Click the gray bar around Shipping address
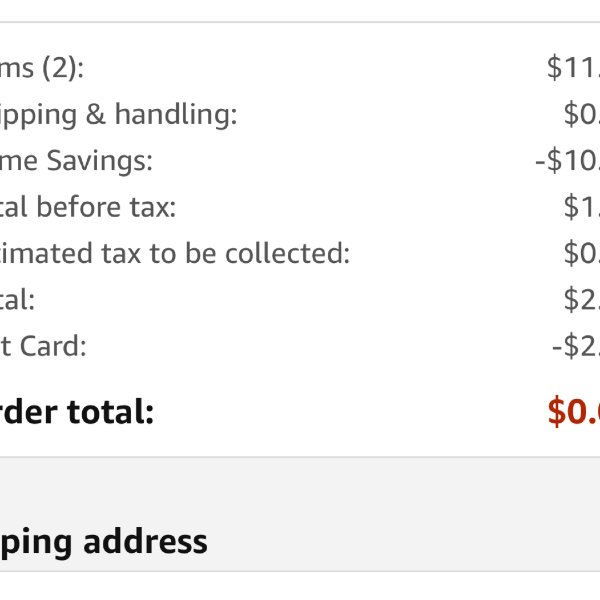The height and width of the screenshot is (600, 600). pos(300,514)
